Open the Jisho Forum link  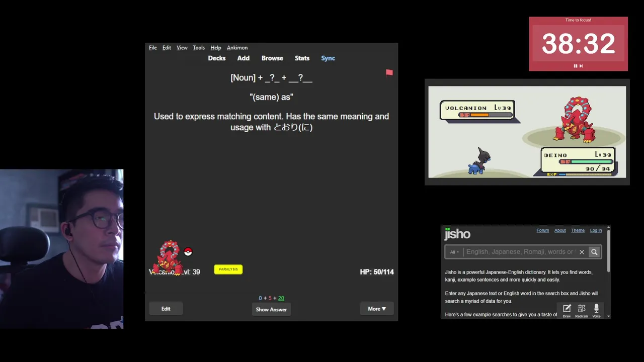[x=542, y=230]
